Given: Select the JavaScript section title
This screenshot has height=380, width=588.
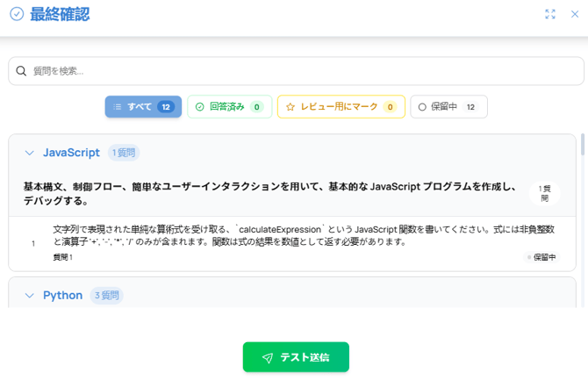Looking at the screenshot, I should coord(72,153).
